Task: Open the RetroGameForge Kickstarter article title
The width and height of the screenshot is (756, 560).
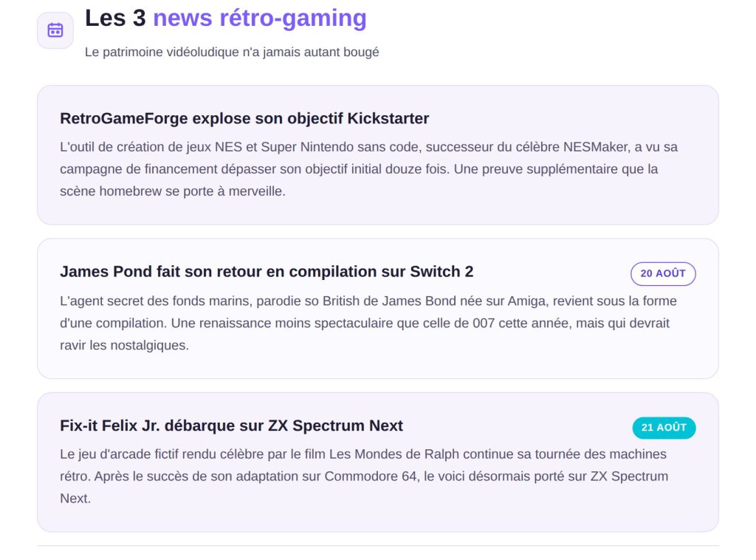Action: pyautogui.click(x=244, y=118)
